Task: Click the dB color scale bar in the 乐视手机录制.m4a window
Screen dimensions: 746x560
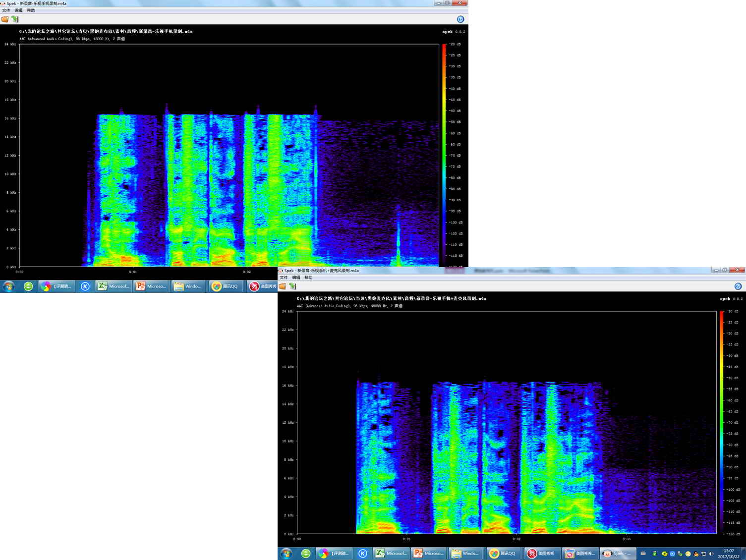Action: coord(444,155)
